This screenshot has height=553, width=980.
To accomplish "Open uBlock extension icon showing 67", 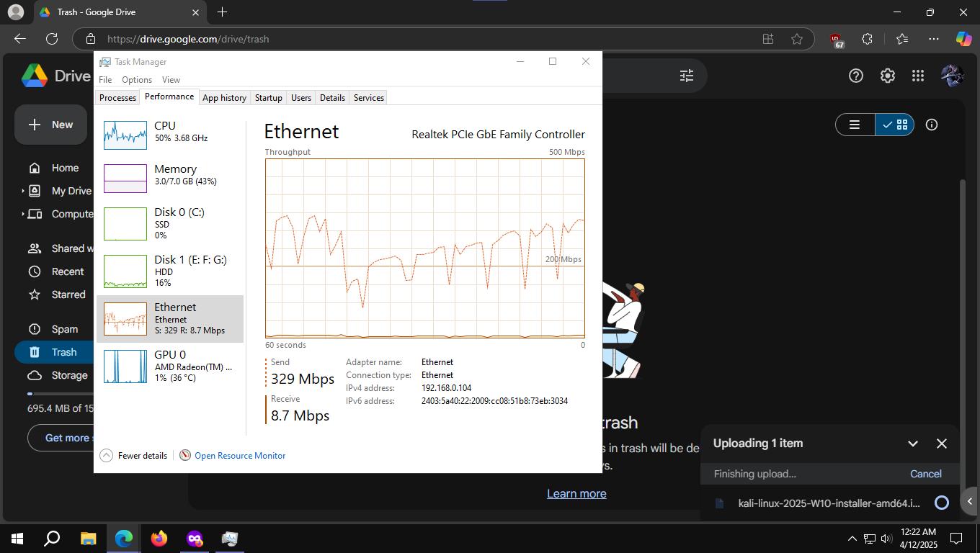I will [x=836, y=40].
